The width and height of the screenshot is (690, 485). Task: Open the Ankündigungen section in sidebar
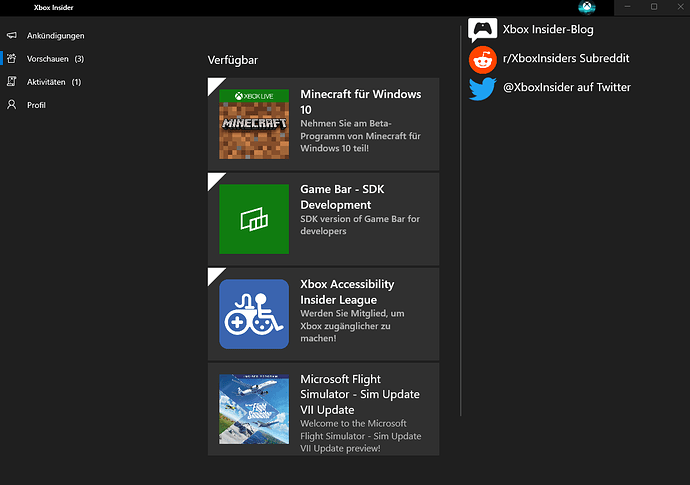tap(56, 36)
